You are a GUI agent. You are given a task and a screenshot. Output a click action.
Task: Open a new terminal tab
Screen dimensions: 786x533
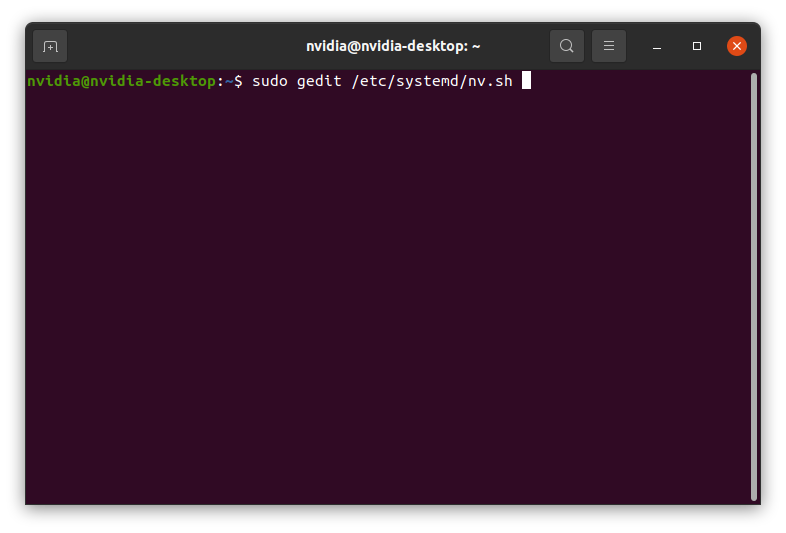50,46
